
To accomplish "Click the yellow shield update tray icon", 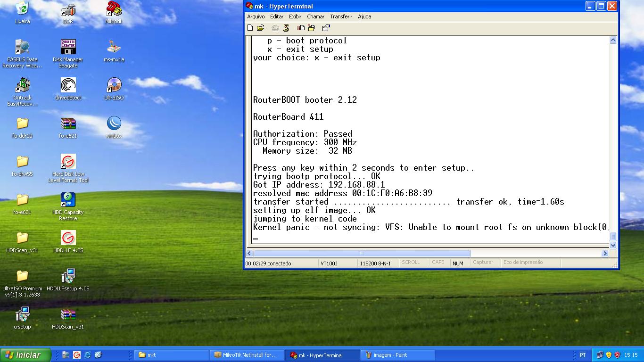I will pos(609,355).
